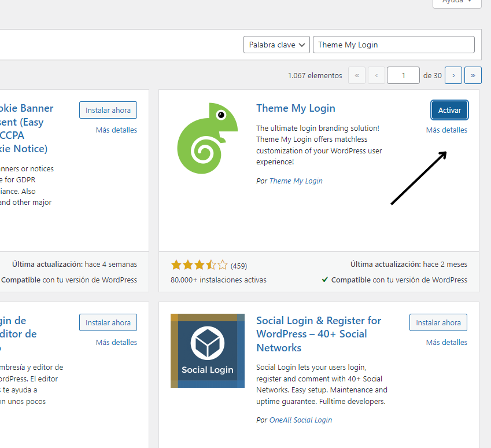Viewport: 491px width, 448px height.
Task: Click the star rating of Theme My Login
Action: pyautogui.click(x=199, y=266)
